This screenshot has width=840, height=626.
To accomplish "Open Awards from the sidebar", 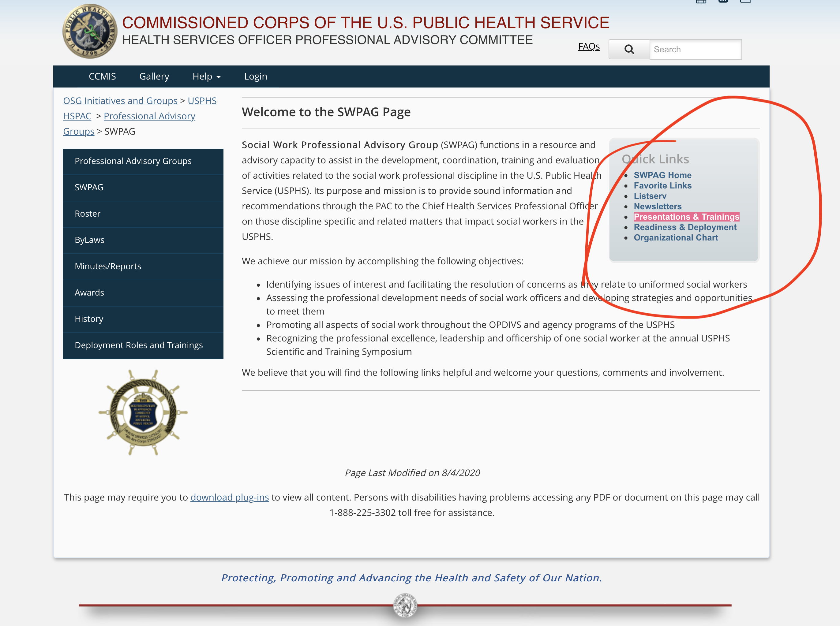I will tap(143, 293).
